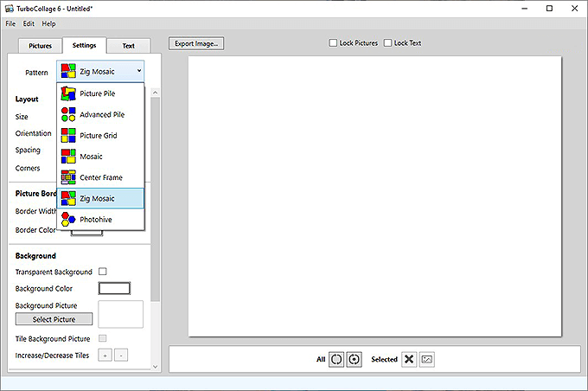Viewport: 588px width, 391px height.
Task: Collapse the Pattern dropdown combo box
Action: pos(100,71)
